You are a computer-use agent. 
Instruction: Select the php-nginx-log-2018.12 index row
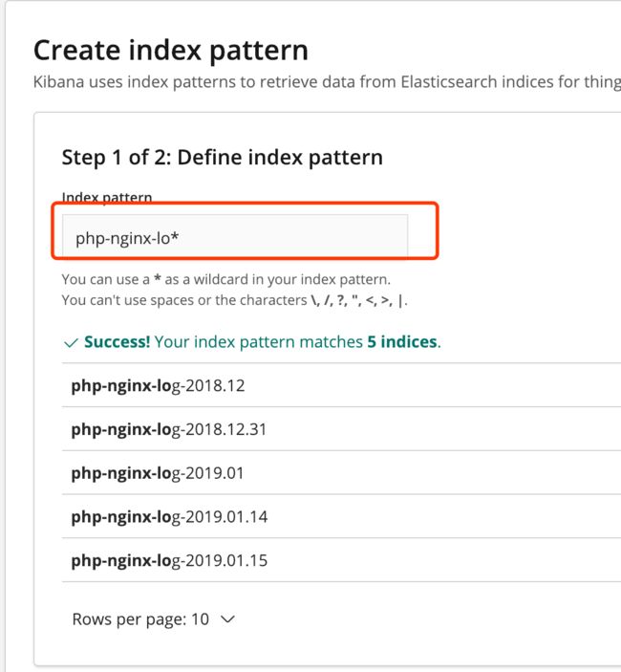[341, 385]
